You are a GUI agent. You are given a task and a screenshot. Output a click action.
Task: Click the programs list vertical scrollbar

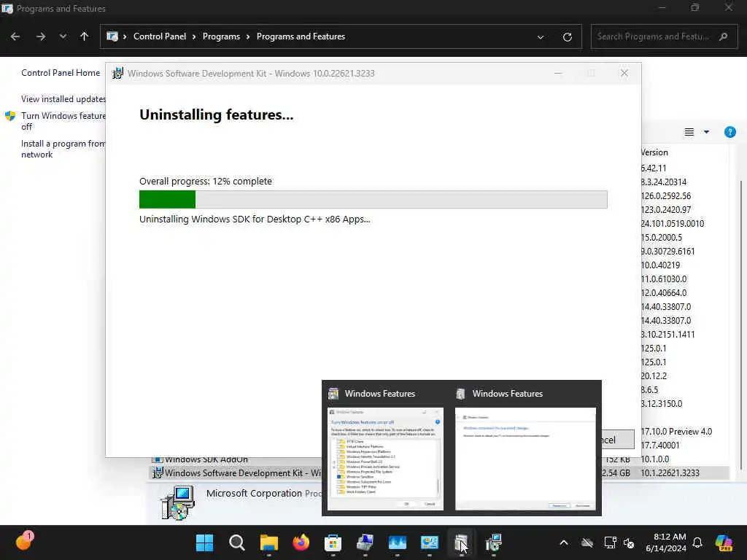pos(741,324)
